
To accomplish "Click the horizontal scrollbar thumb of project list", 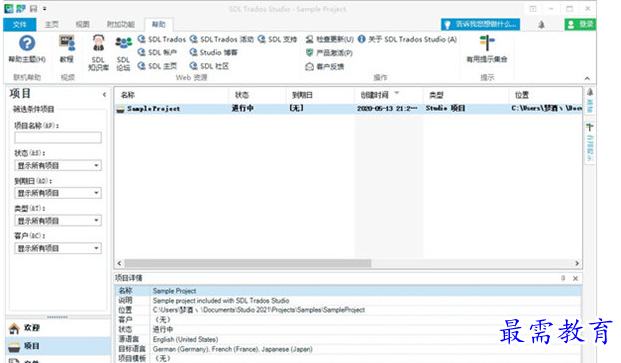I will (x=248, y=263).
